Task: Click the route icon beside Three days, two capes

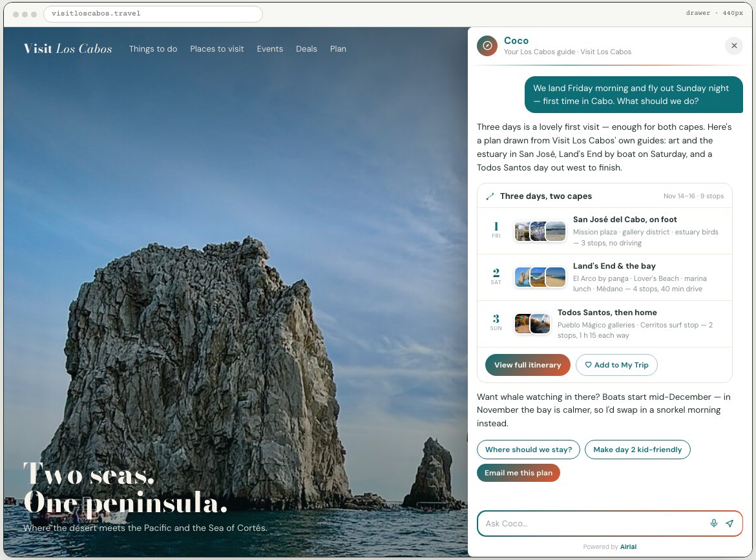Action: [x=490, y=196]
